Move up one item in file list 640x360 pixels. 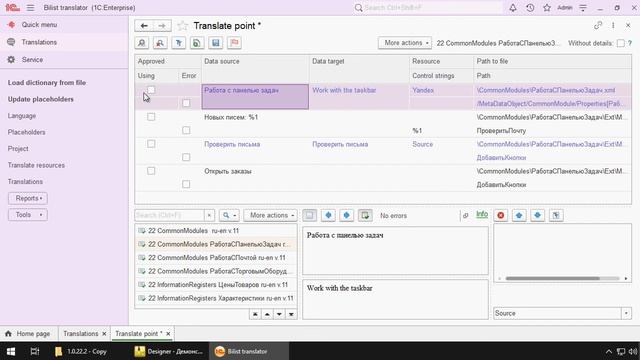(267, 314)
